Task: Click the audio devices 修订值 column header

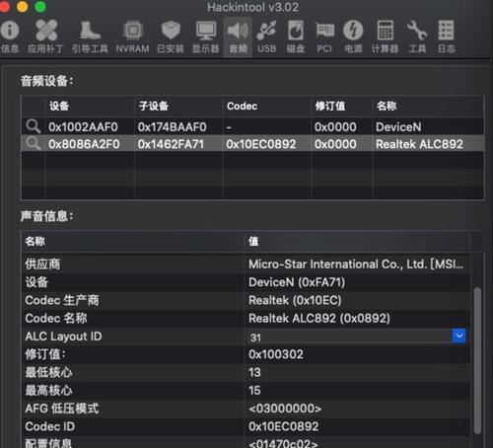Action: [341, 106]
